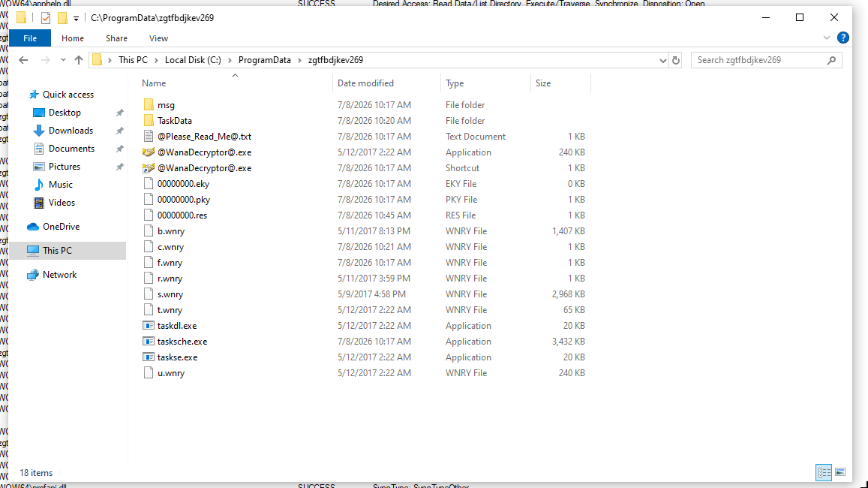Screen dimensions: 868x488
Task: Go back with the Back arrow
Action: click(23, 60)
